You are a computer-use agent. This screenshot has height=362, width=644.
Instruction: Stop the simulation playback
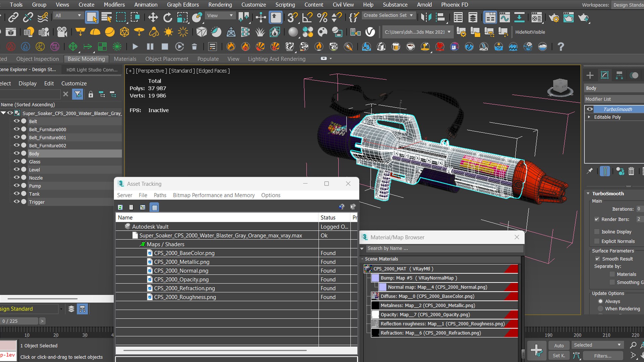pyautogui.click(x=165, y=47)
